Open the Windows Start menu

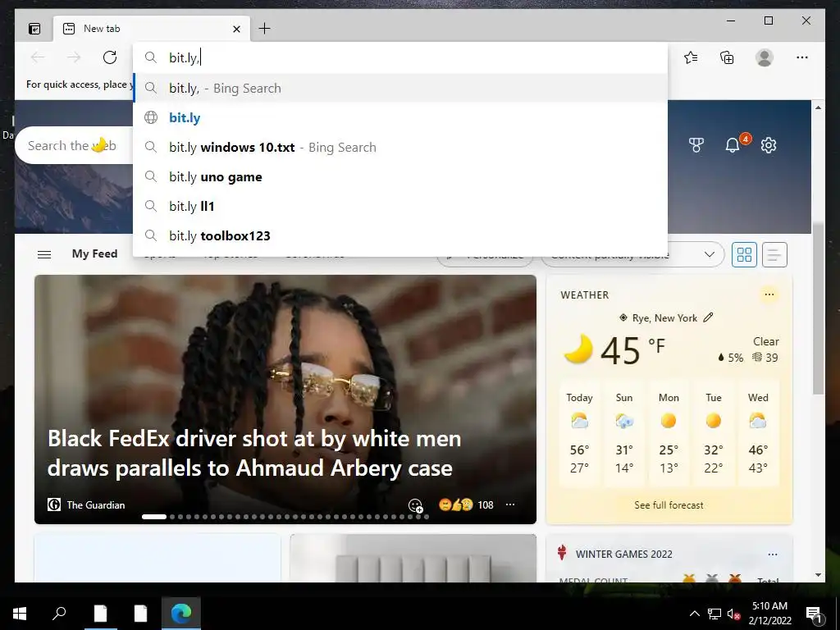(x=20, y=614)
